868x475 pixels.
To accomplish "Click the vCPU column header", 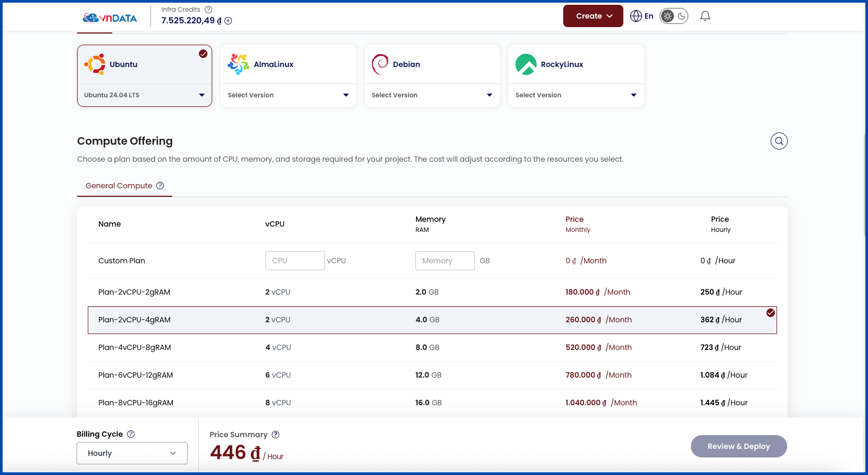I will [x=275, y=224].
